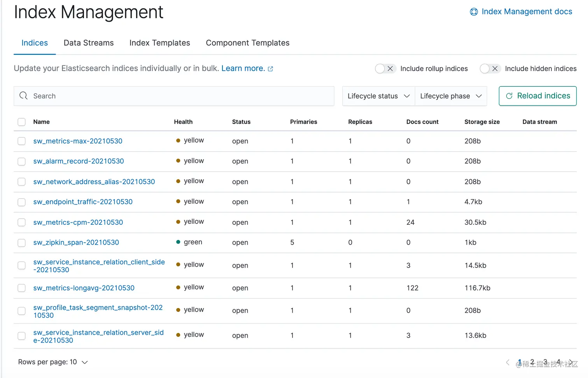Toggle Include hidden indices switch
Screen dimensions: 588x378
(490, 69)
